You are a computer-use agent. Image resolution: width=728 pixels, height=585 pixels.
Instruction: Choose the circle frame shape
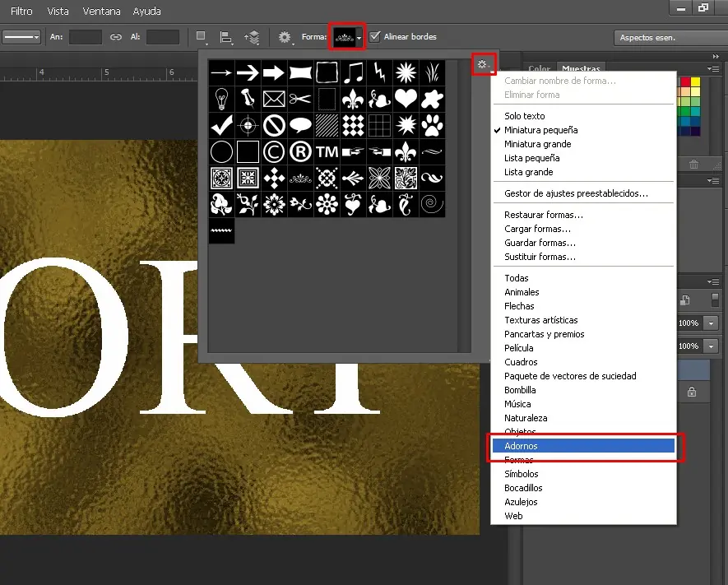221,152
